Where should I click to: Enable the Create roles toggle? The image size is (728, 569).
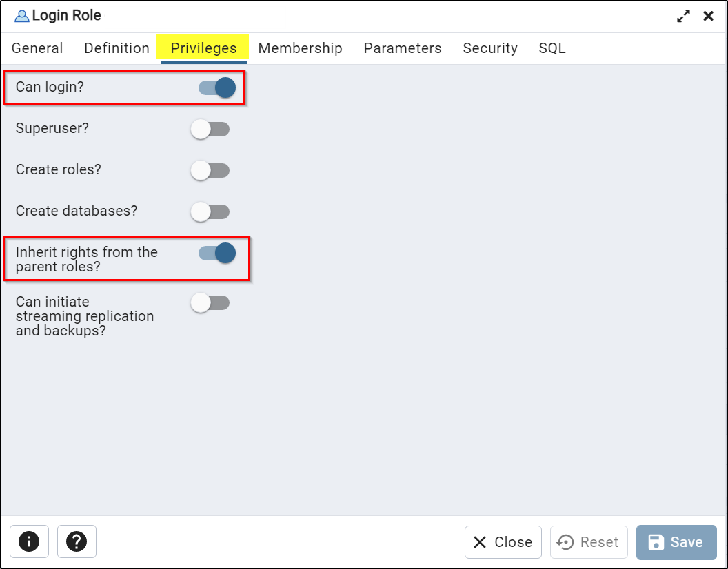(x=210, y=170)
